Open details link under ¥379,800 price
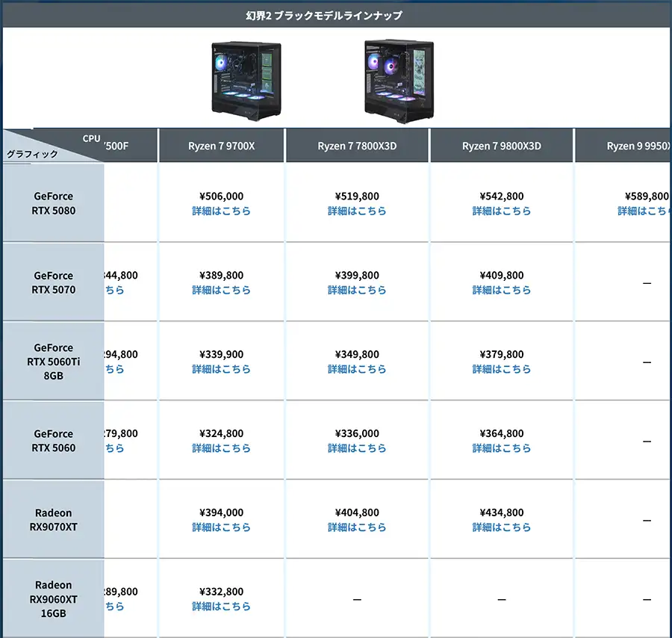The height and width of the screenshot is (638, 672). click(x=502, y=369)
